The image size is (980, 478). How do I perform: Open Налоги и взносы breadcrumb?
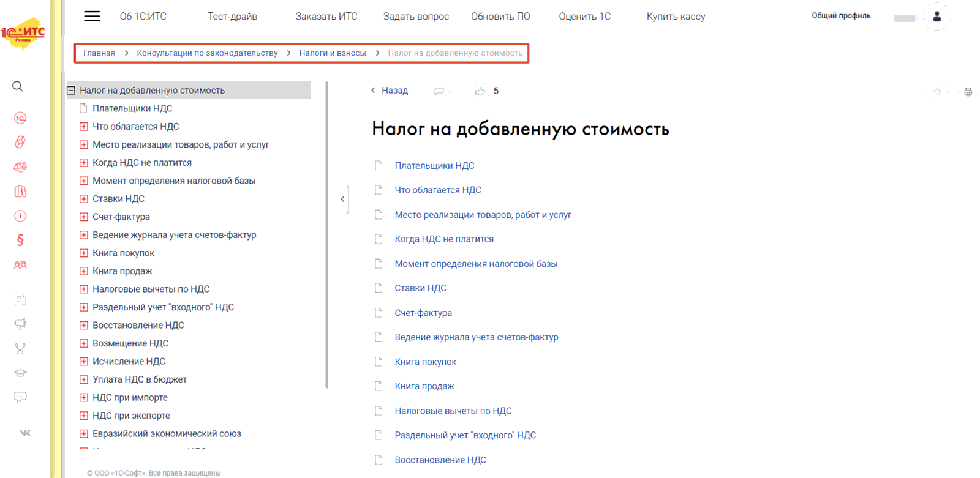coord(333,53)
